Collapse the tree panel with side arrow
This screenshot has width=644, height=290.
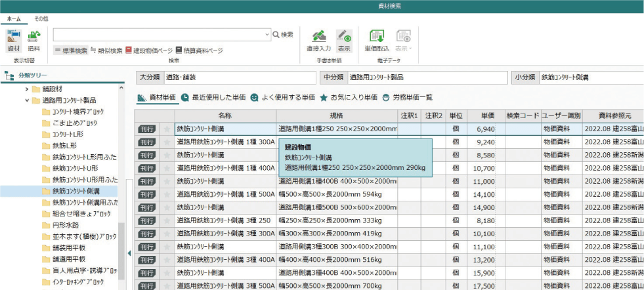pos(129,253)
